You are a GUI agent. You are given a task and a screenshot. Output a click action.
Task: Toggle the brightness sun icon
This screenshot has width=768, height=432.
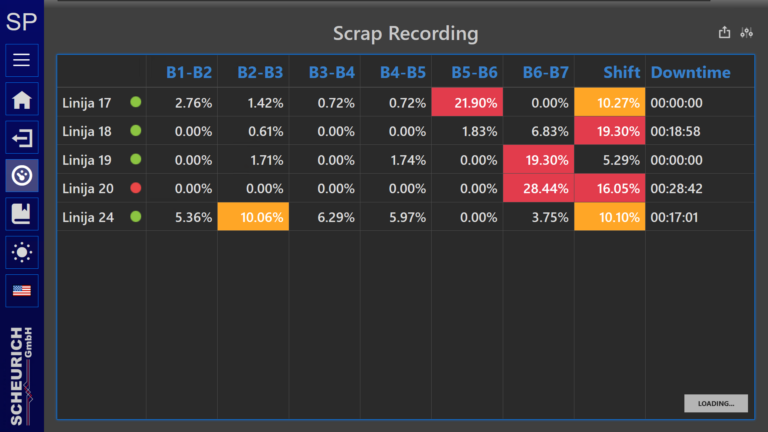pos(21,252)
